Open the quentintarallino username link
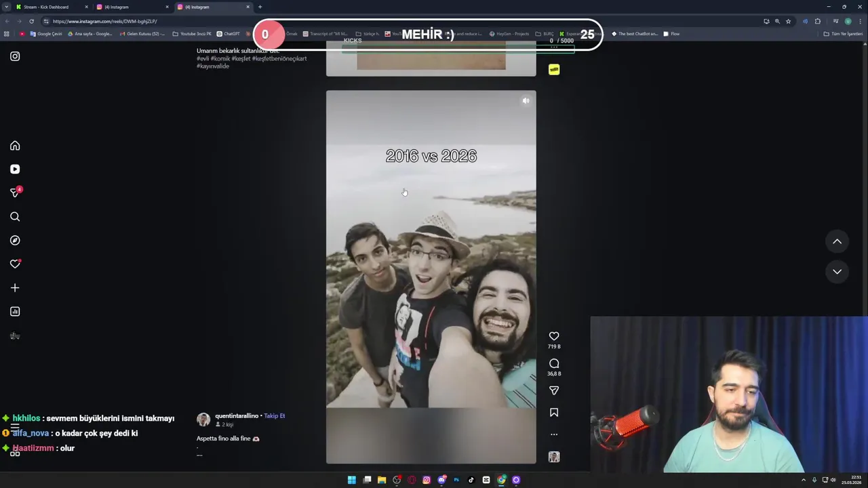The image size is (868, 488). point(237,415)
